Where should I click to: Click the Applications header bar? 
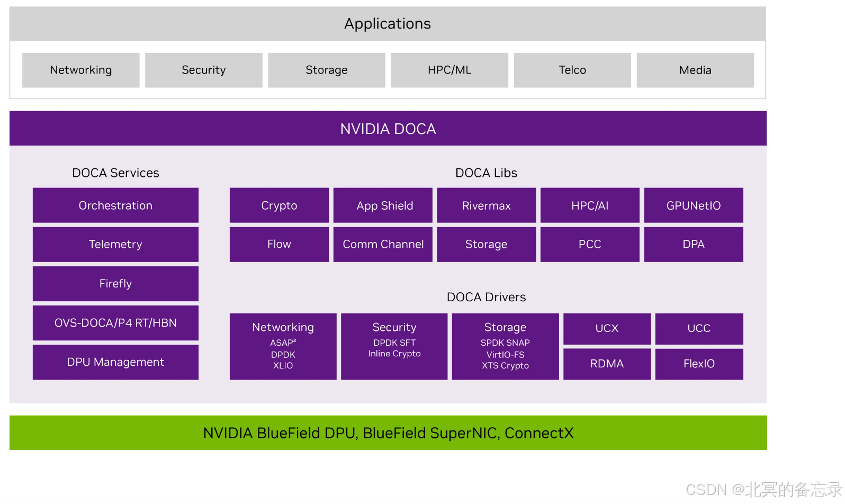coord(388,24)
